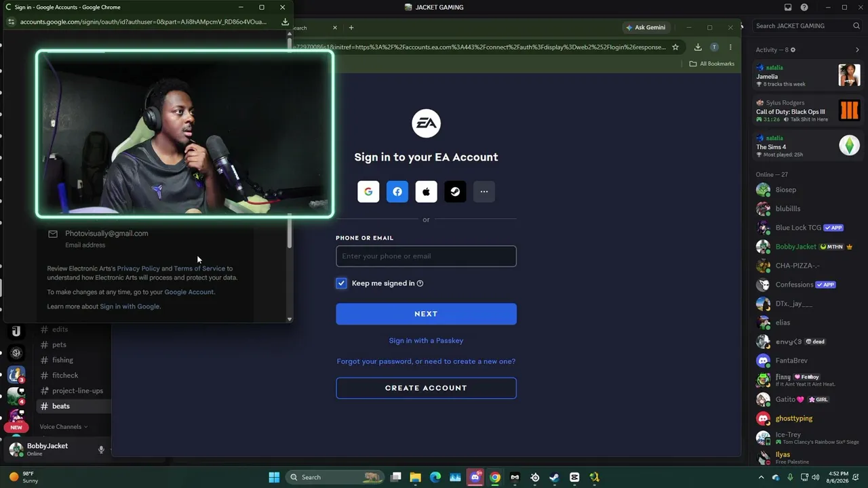The height and width of the screenshot is (488, 868).
Task: Open the J server icon in Discord
Action: pos(16,331)
